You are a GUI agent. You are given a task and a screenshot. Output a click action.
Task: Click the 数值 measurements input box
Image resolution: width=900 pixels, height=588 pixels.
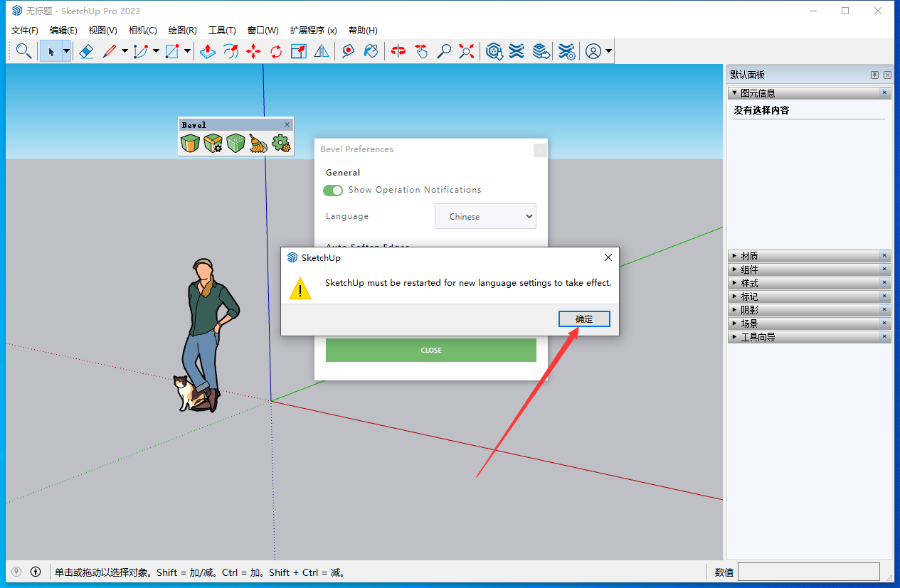[x=808, y=572]
